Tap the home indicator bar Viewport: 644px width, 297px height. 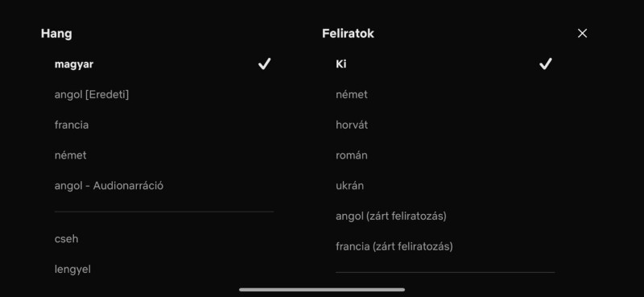322,290
